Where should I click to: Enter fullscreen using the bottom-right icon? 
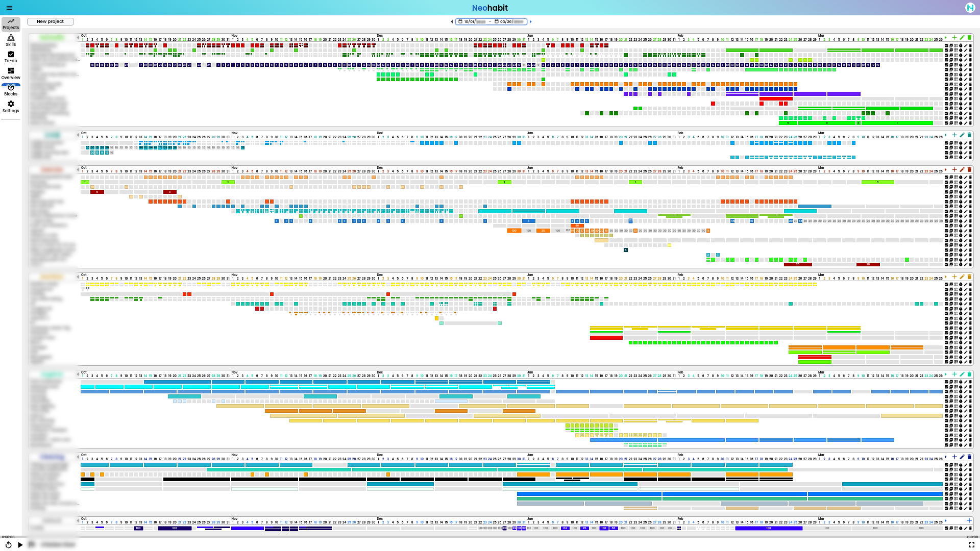(971, 545)
